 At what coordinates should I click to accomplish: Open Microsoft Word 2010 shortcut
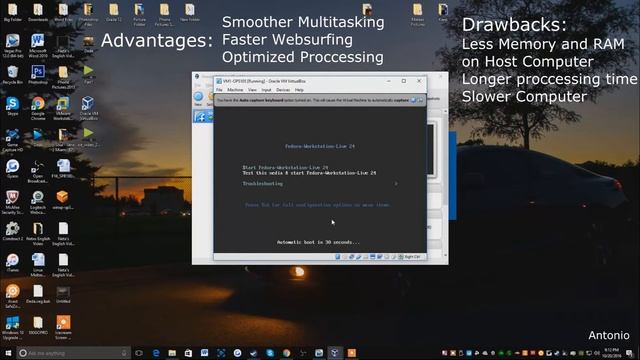(38, 45)
